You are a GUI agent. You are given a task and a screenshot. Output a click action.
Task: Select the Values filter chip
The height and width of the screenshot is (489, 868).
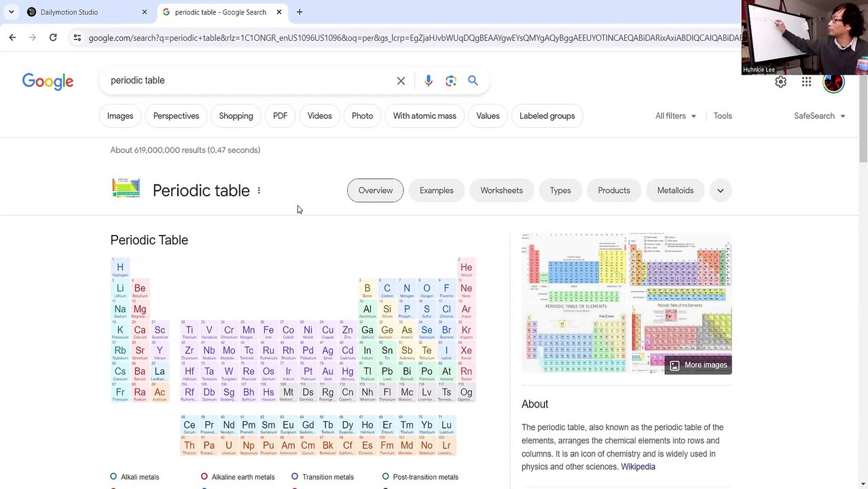[x=488, y=115]
